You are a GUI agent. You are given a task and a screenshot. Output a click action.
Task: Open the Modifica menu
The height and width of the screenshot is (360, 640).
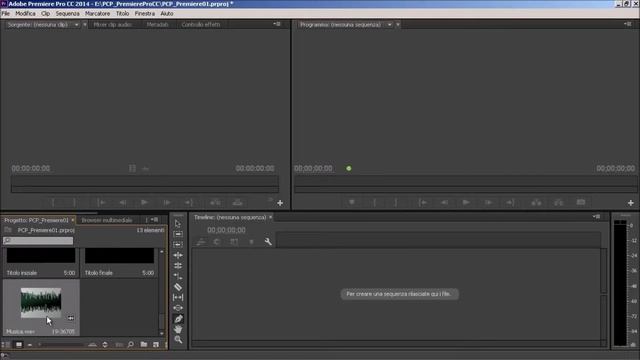tap(25, 13)
